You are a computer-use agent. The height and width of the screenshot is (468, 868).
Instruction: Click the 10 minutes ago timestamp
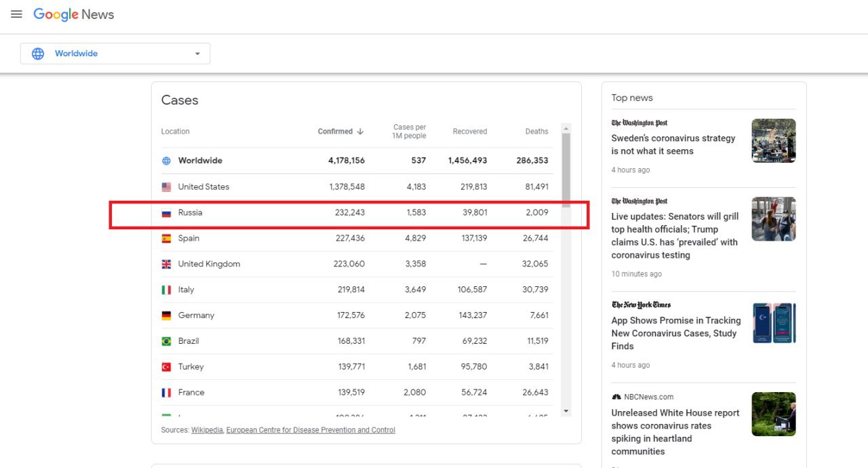637,274
